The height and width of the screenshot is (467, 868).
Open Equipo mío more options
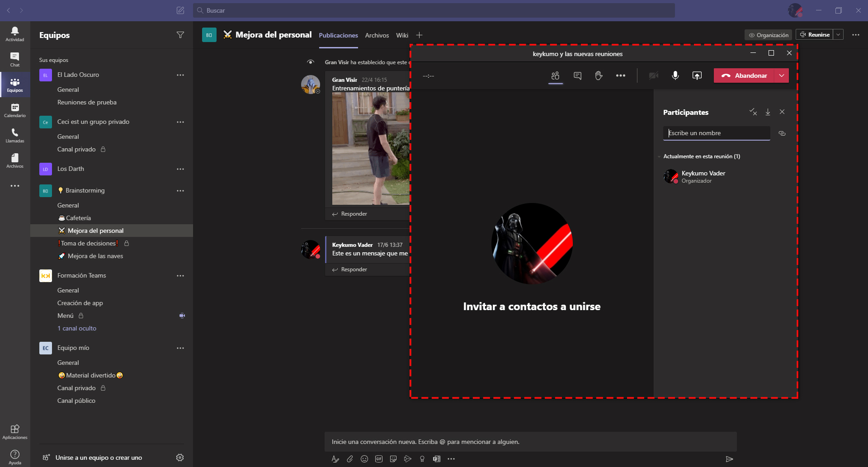click(180, 348)
